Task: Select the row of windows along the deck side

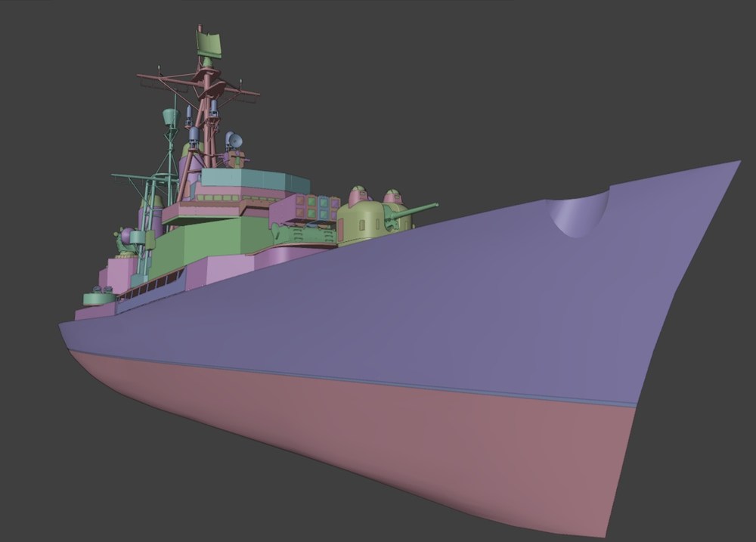Action: (151, 288)
